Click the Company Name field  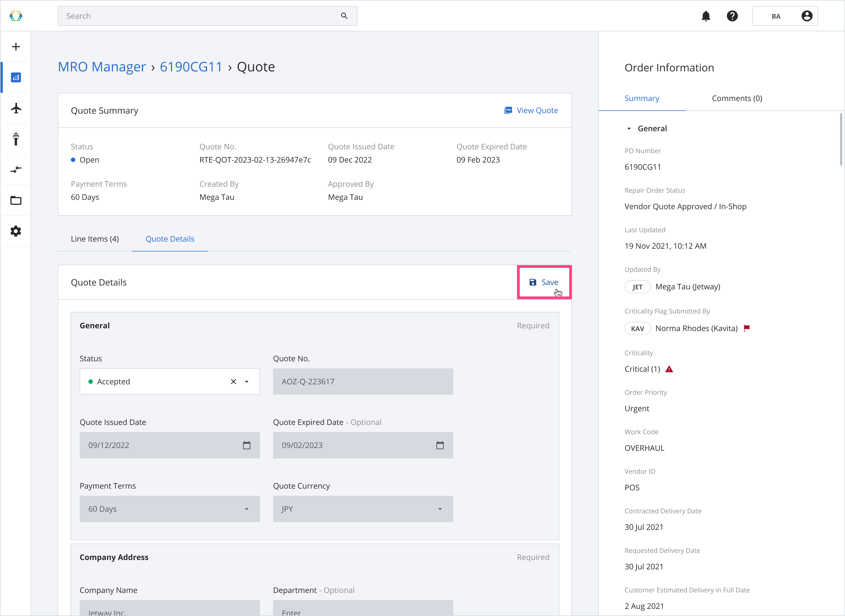coord(169,608)
